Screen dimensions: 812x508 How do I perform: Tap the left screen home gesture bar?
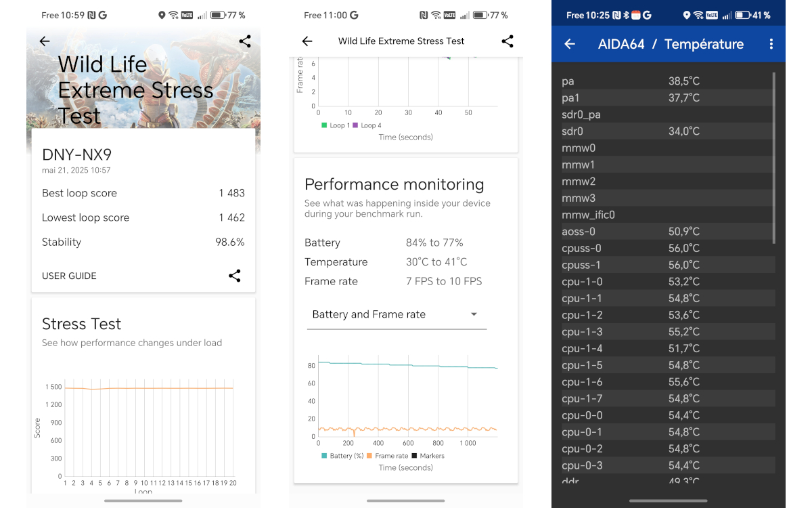(x=143, y=501)
